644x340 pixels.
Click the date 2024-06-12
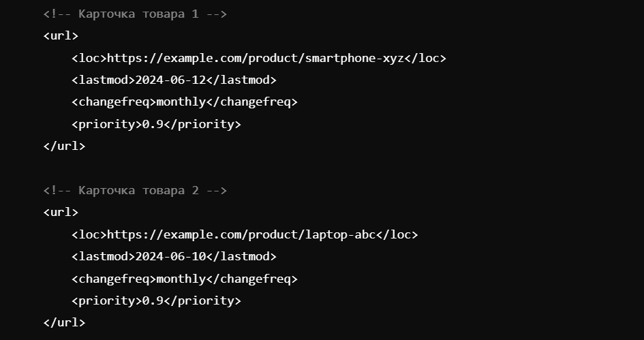coord(170,80)
